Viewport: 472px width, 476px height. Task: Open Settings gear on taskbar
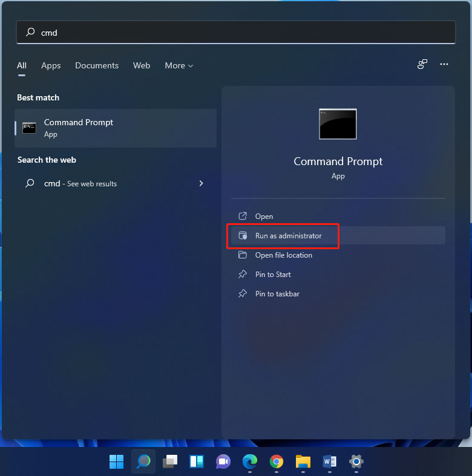coord(356,462)
